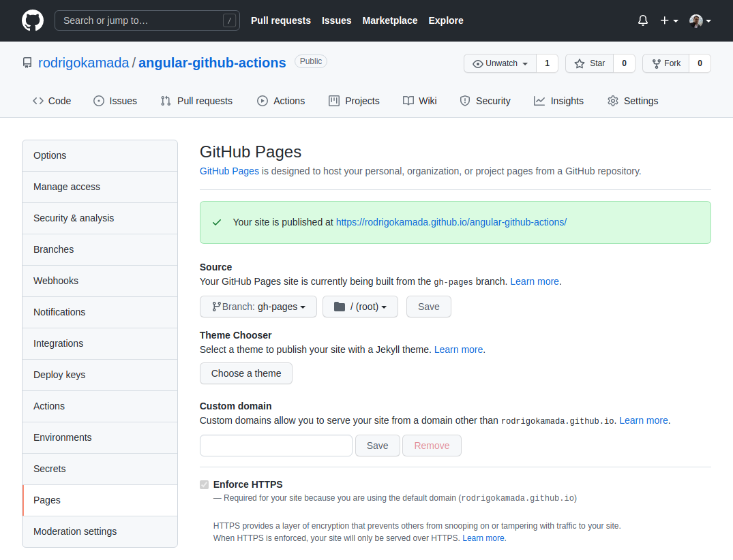
Task: Open the notifications bell
Action: point(643,20)
